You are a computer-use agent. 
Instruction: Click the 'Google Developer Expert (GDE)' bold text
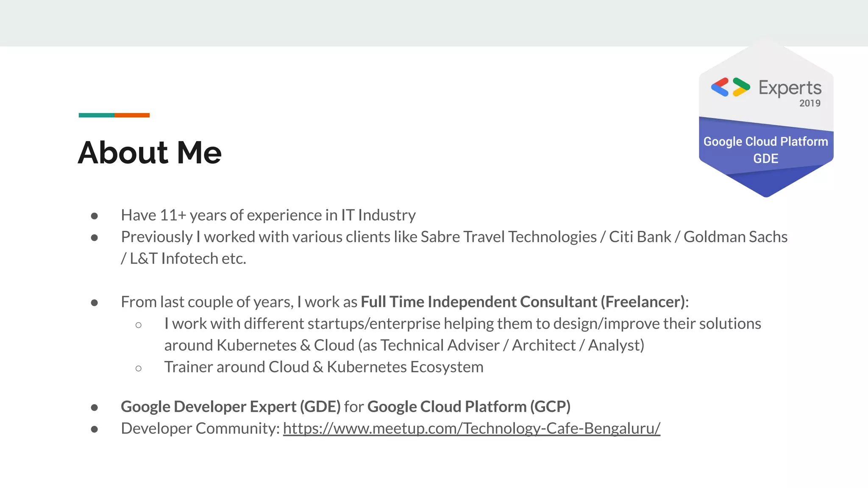click(x=231, y=406)
